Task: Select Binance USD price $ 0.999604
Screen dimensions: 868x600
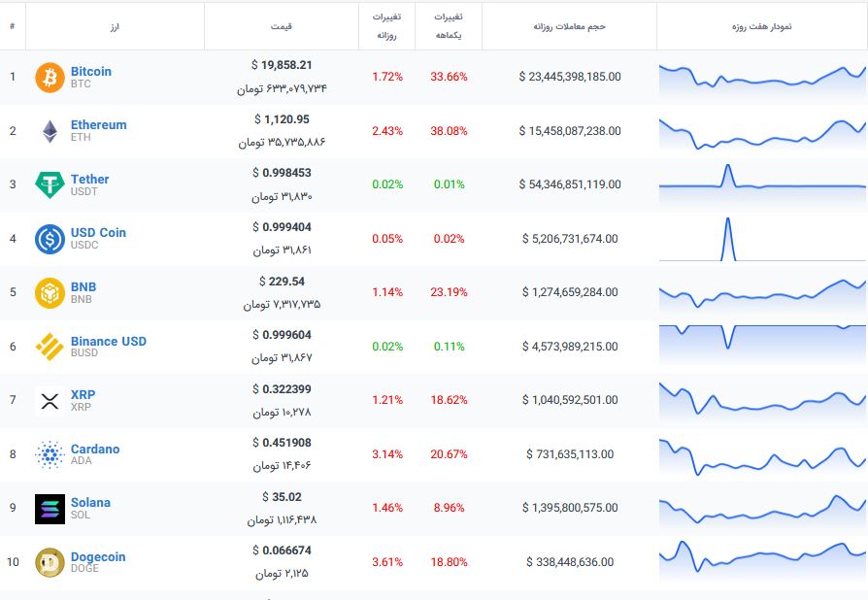Action: (x=282, y=335)
